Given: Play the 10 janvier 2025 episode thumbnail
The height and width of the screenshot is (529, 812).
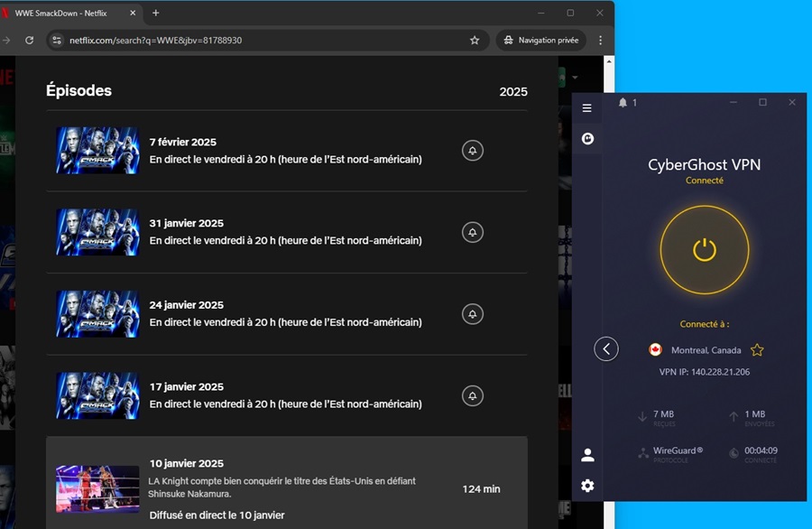Looking at the screenshot, I should click(x=97, y=488).
